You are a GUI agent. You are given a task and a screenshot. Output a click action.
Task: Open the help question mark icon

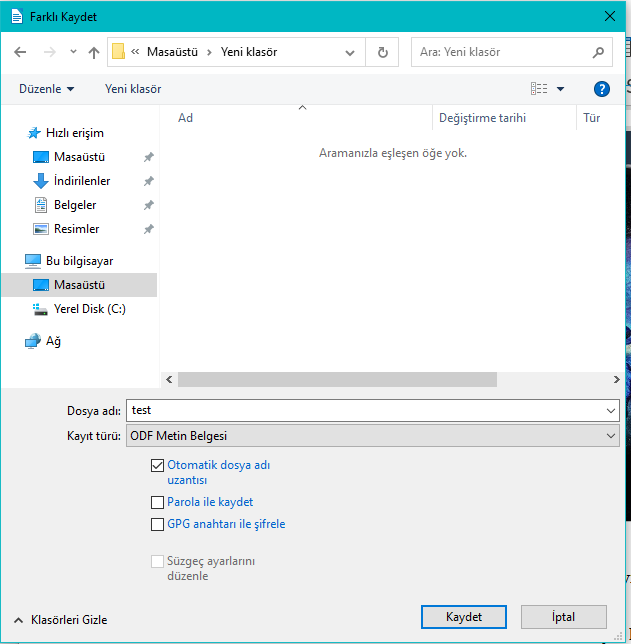pos(602,89)
